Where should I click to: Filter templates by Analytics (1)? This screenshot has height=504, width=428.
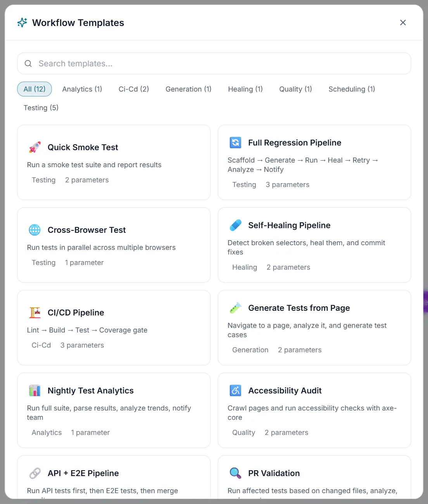click(82, 89)
